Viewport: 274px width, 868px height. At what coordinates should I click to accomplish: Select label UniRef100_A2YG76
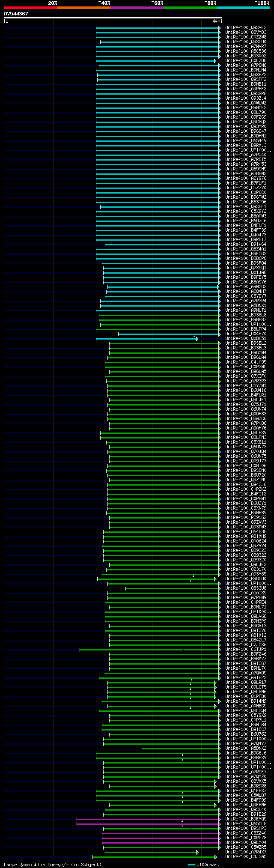[246, 178]
